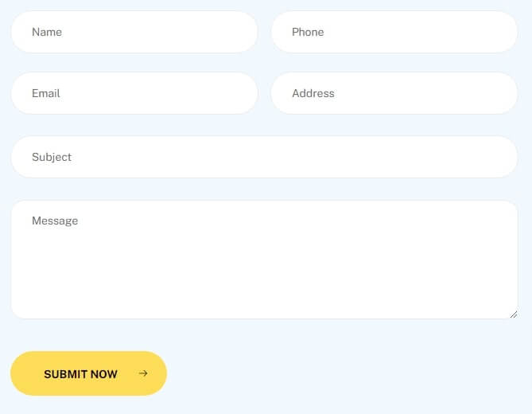This screenshot has height=414, width=532.
Task: Focus the Message text area
Action: pyautogui.click(x=264, y=260)
